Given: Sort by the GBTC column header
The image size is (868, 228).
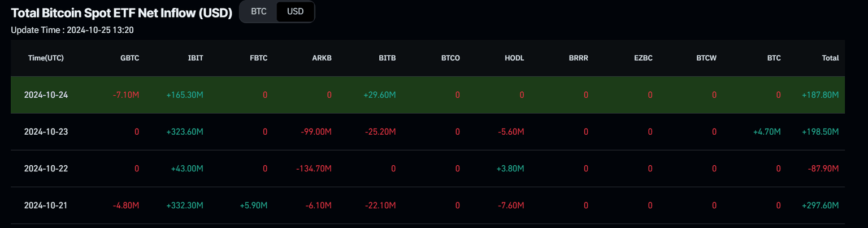Looking at the screenshot, I should tap(129, 58).
